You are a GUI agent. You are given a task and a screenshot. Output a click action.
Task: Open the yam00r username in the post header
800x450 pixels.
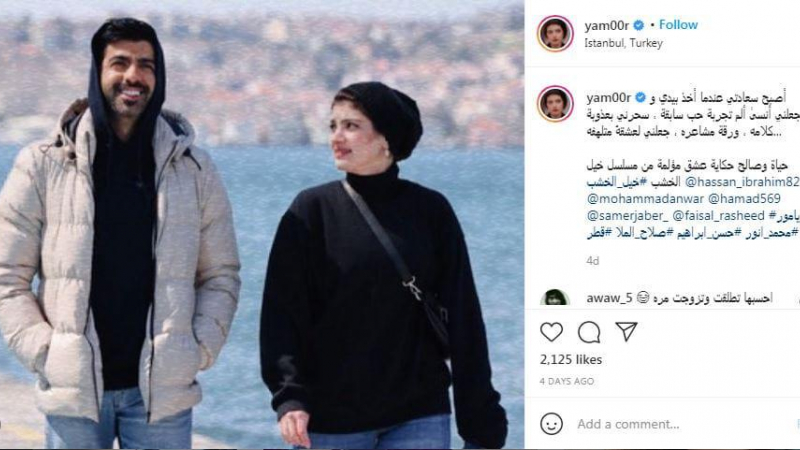coord(607,25)
